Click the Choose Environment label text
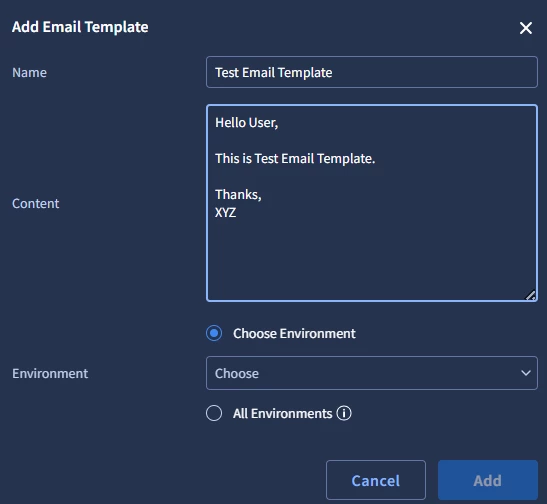547x504 pixels. 294,333
